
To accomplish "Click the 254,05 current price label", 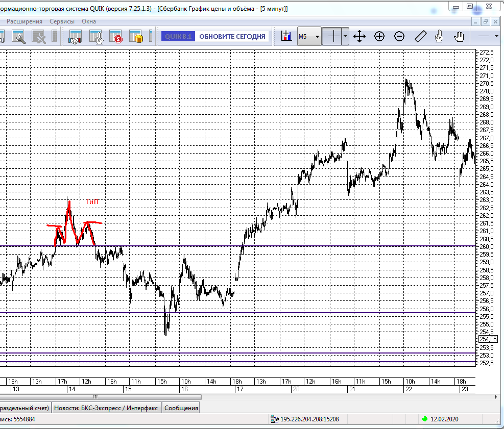I will coord(488,339).
